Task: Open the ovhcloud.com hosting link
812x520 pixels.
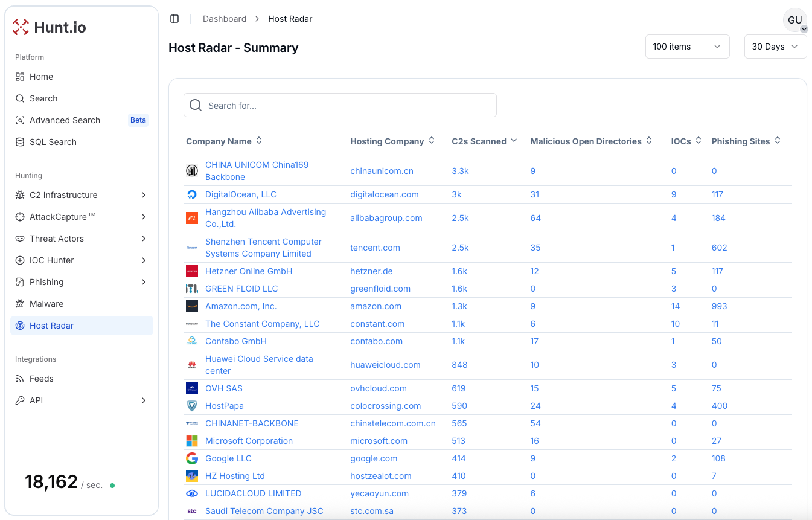Action: [x=379, y=388]
